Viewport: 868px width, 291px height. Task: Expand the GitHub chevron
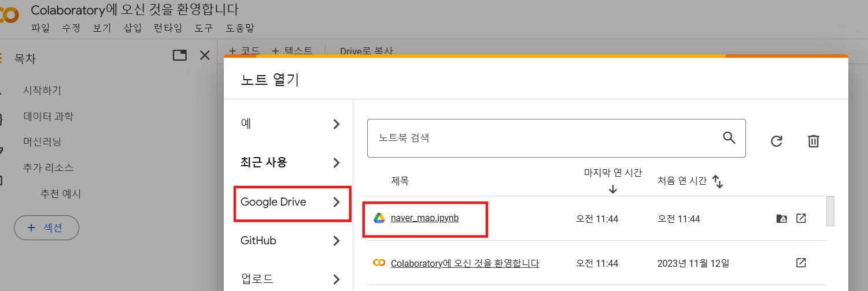[x=337, y=241]
